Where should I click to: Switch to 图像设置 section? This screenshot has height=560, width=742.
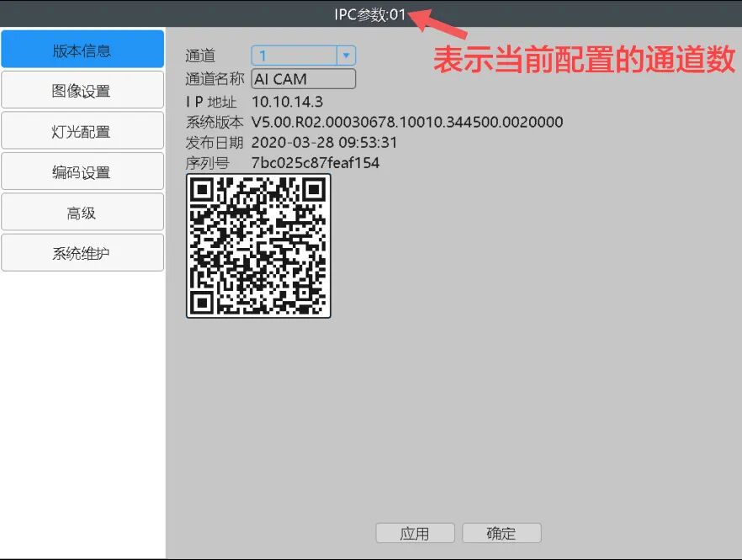(x=82, y=90)
